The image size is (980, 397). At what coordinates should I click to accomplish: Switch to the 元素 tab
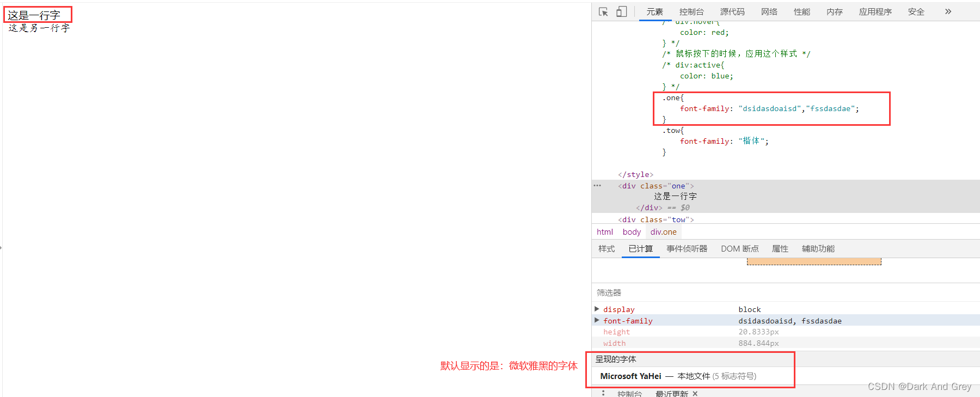pos(655,11)
